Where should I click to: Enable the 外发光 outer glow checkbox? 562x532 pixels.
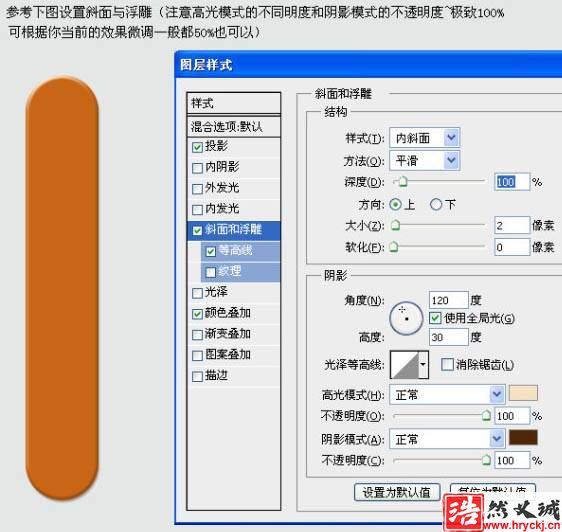click(197, 189)
